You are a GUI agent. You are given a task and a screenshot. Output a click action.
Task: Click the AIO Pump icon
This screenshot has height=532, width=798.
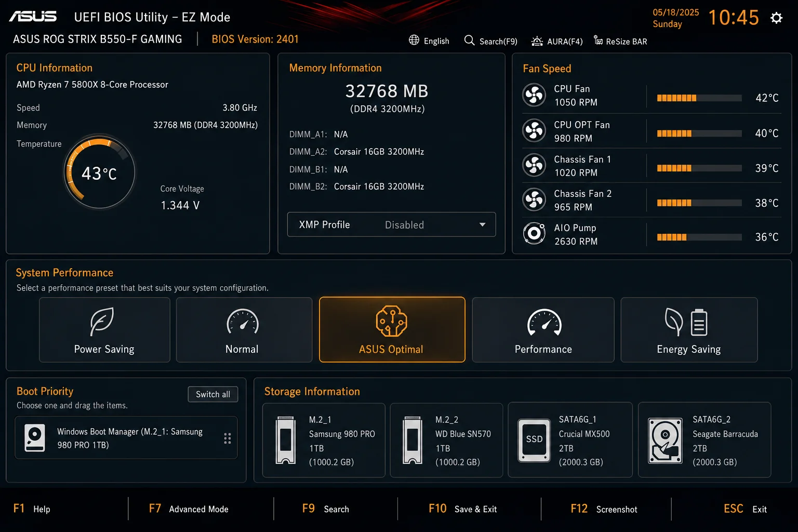click(534, 234)
